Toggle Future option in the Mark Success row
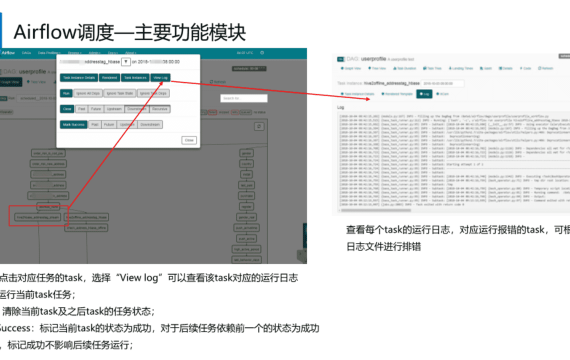Image resolution: width=570 pixels, height=360 pixels. [109, 125]
